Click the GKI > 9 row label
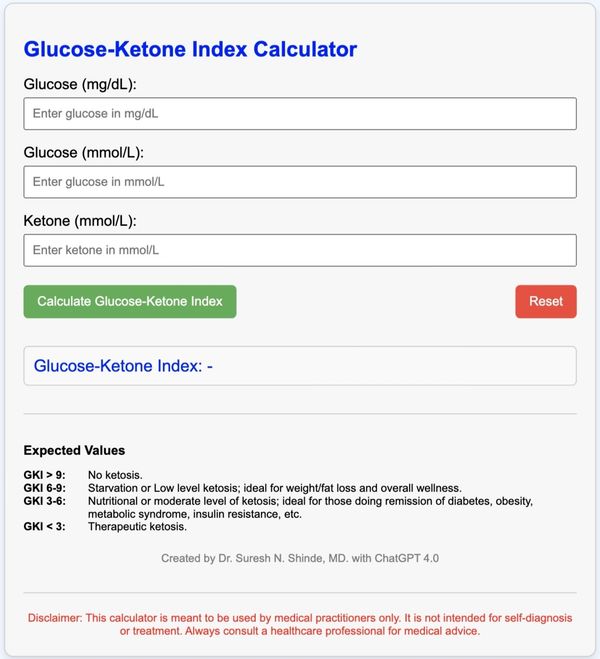 pos(44,475)
